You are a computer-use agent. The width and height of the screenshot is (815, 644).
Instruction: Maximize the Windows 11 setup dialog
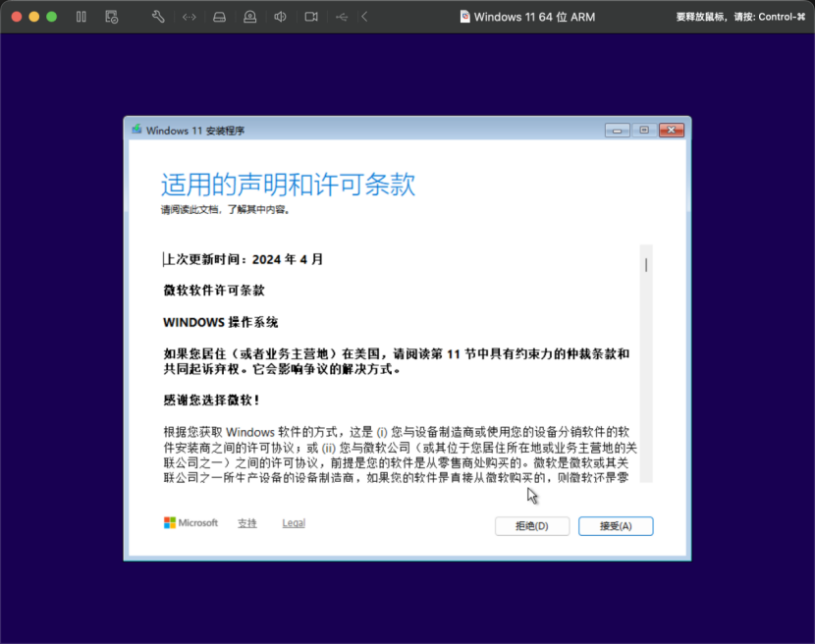(644, 130)
